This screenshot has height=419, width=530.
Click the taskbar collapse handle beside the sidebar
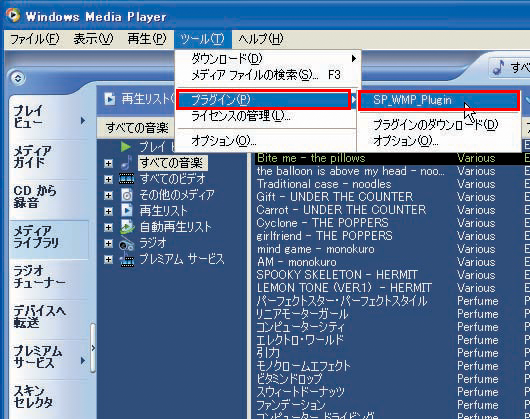pos(93,348)
